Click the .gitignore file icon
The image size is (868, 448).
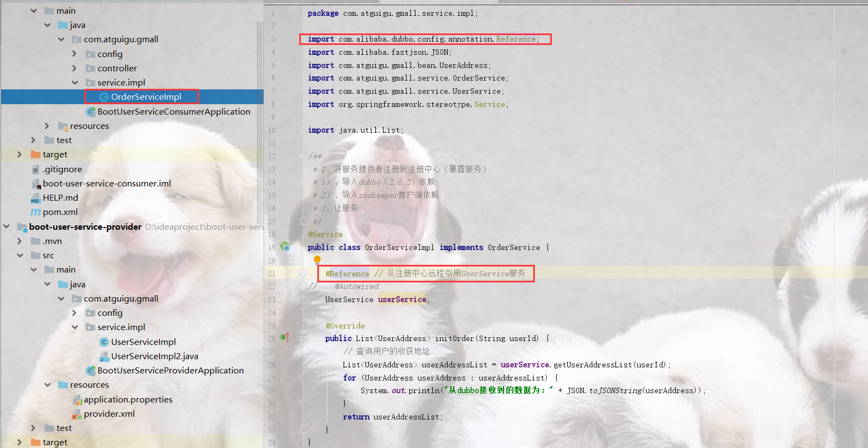pyautogui.click(x=36, y=169)
